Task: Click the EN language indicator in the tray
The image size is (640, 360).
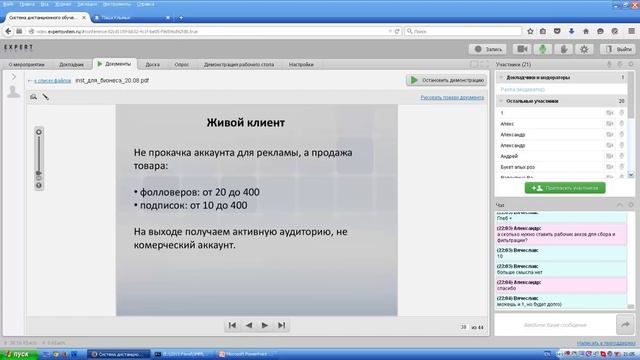Action: coord(548,354)
